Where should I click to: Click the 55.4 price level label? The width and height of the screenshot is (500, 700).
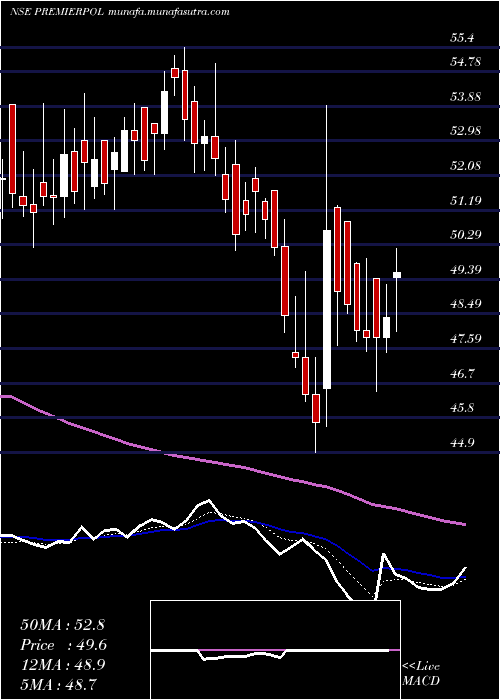(x=462, y=38)
